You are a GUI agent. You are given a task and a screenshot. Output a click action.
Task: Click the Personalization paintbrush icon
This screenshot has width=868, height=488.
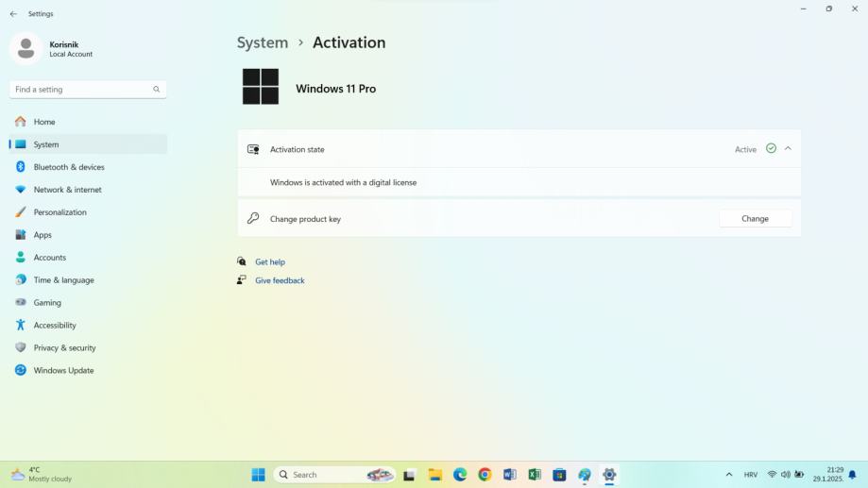[x=21, y=212]
